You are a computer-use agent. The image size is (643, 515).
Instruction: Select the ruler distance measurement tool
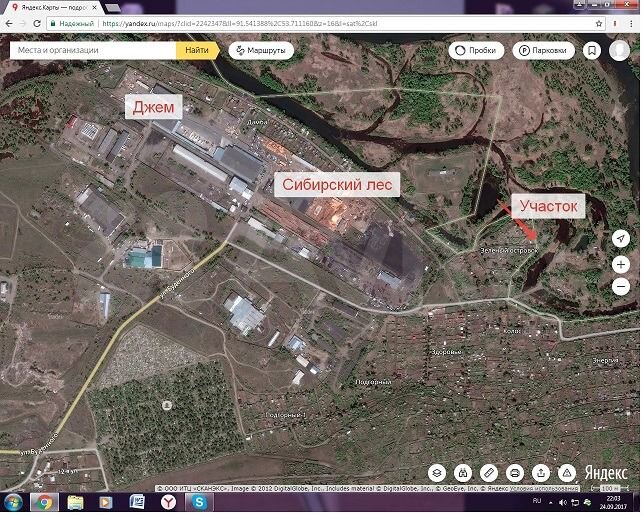489,472
